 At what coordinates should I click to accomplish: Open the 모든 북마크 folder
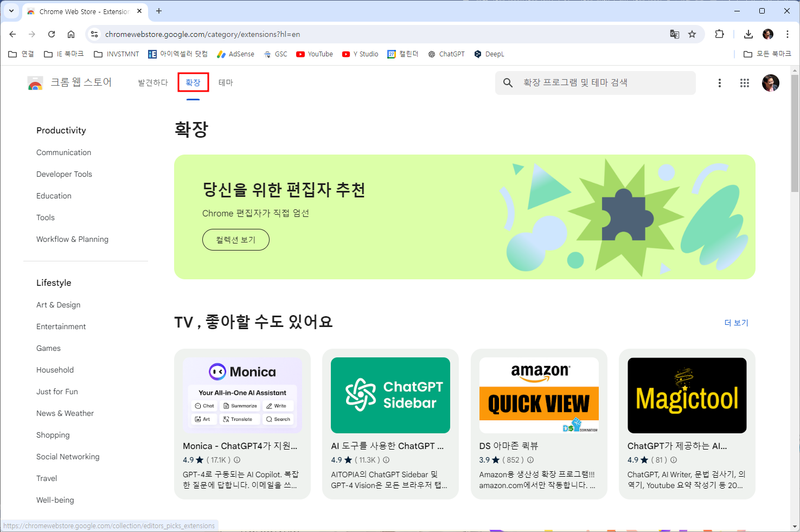767,54
